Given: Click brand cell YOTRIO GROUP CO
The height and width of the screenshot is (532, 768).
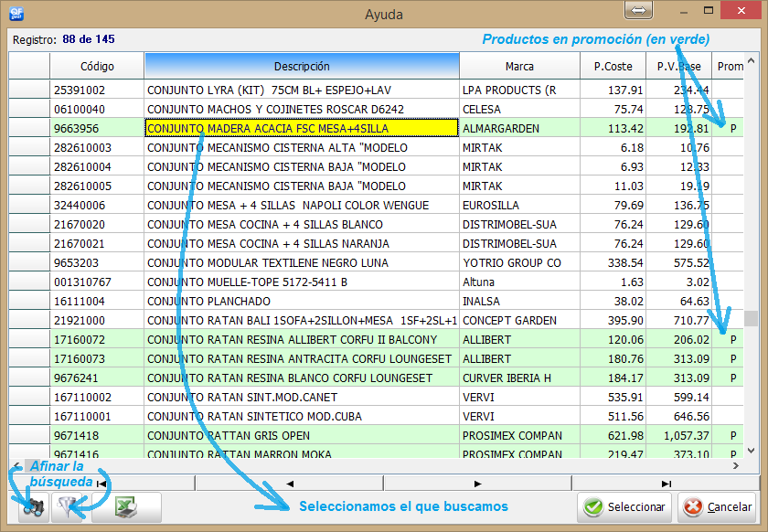Looking at the screenshot, I should tap(519, 262).
